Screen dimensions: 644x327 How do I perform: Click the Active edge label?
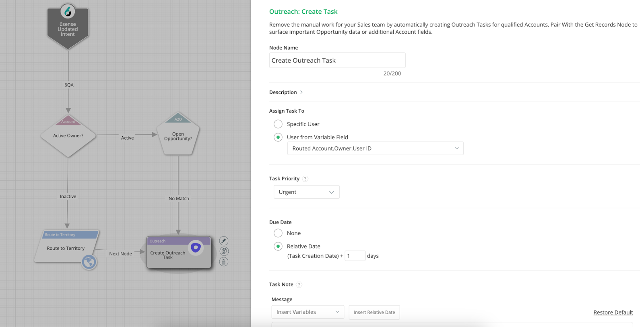click(127, 138)
